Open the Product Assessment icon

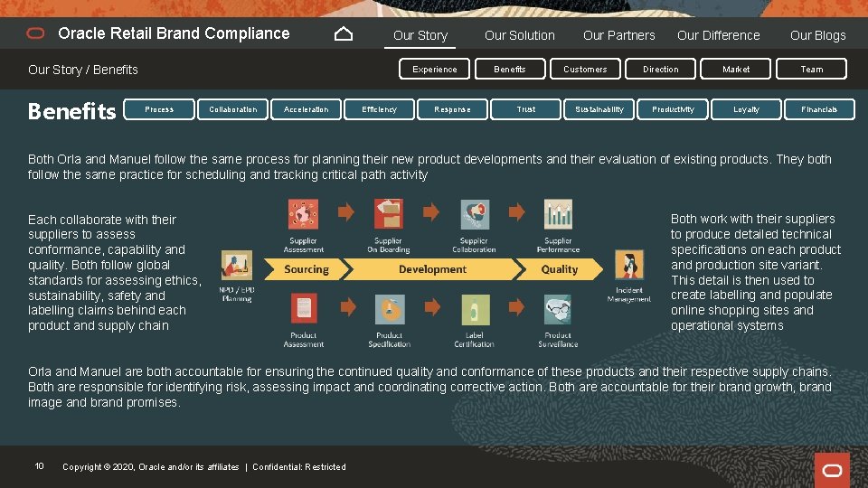(x=304, y=309)
